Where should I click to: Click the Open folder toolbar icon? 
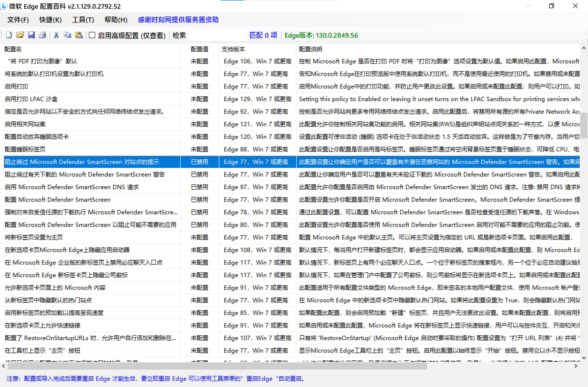tap(20, 35)
